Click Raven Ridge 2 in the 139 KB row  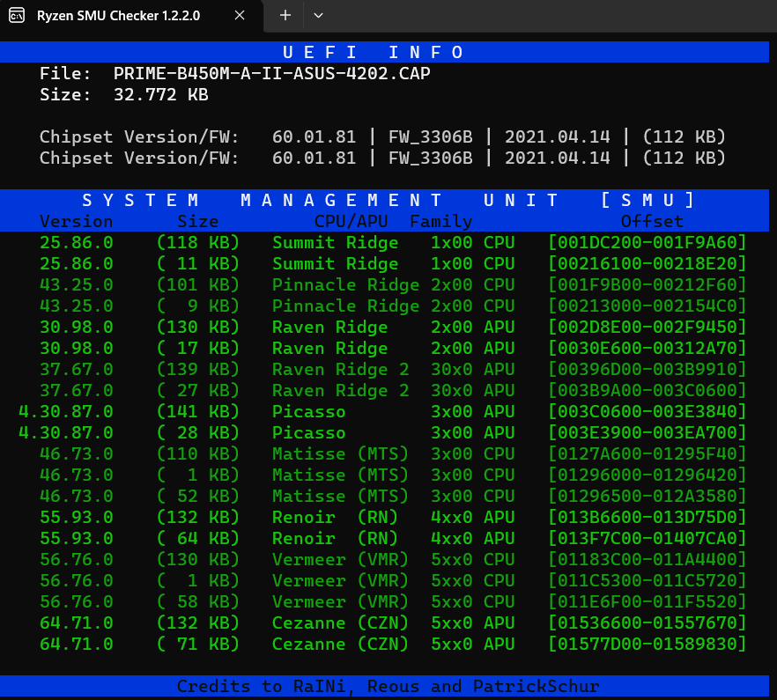pos(340,369)
